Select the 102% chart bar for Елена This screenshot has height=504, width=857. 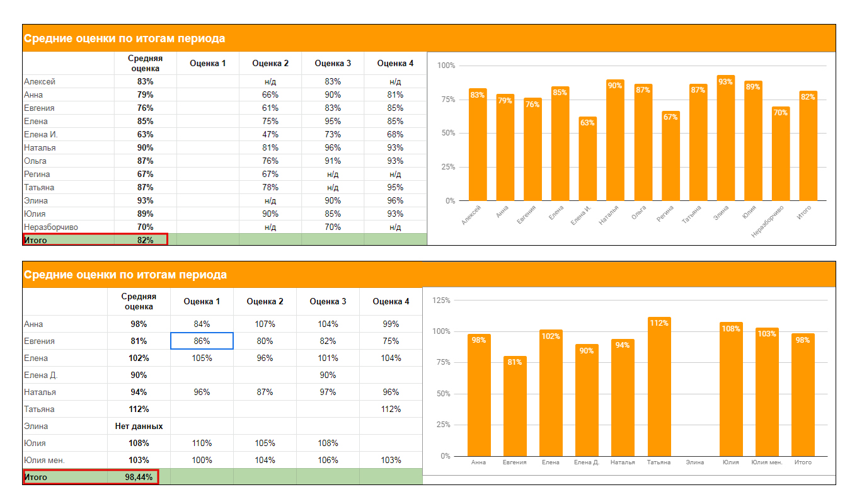(550, 393)
